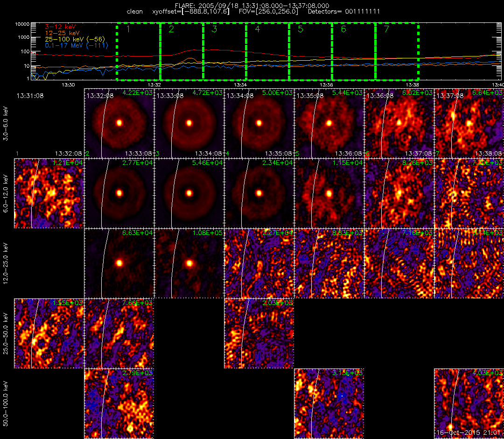Click the 'clean' algorithm label in the header
This screenshot has height=439, width=504.
point(135,12)
